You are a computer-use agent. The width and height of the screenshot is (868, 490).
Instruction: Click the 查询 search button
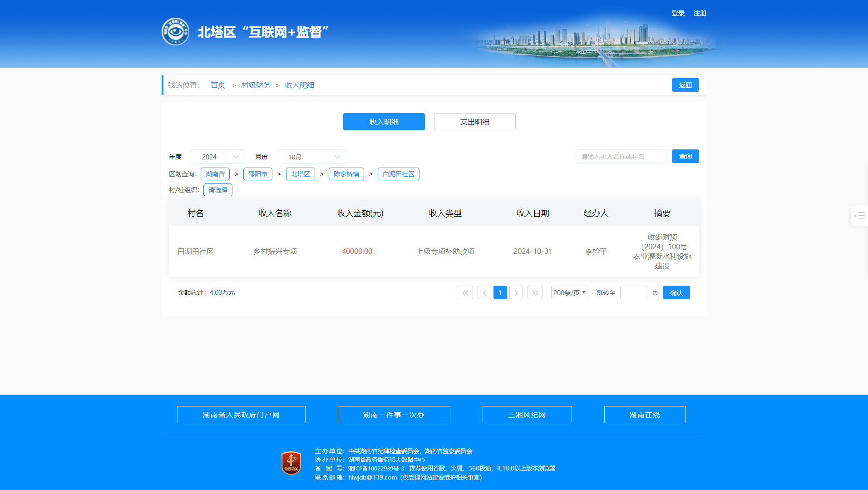click(x=685, y=156)
